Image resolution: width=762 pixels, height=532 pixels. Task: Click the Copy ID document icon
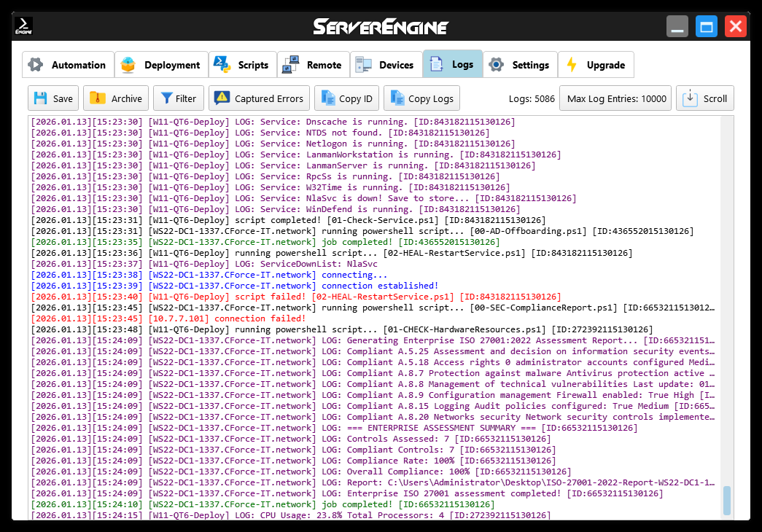[x=328, y=98]
